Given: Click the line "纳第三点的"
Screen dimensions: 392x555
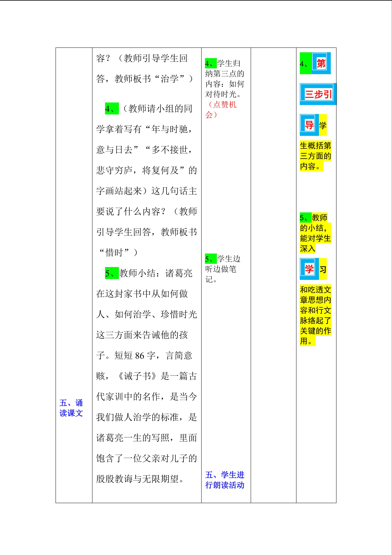Looking at the screenshot, I should 225,74.
